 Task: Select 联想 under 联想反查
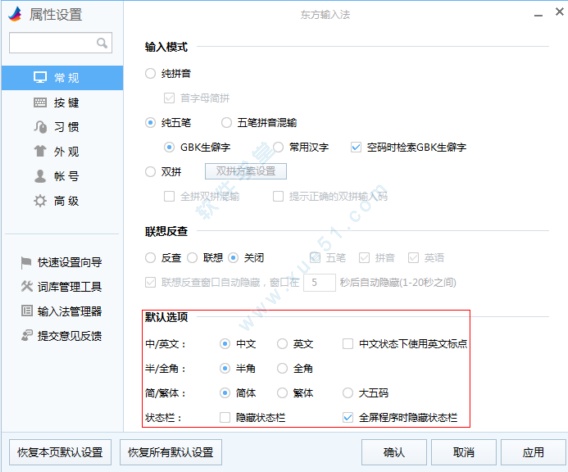pyautogui.click(x=192, y=258)
